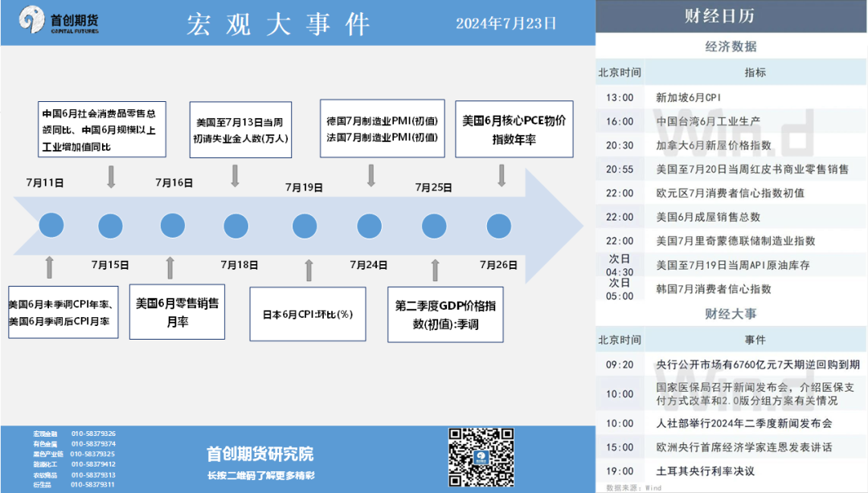
Task: Click the 德国7月制造业PMI(初值) event box
Action: [382, 128]
